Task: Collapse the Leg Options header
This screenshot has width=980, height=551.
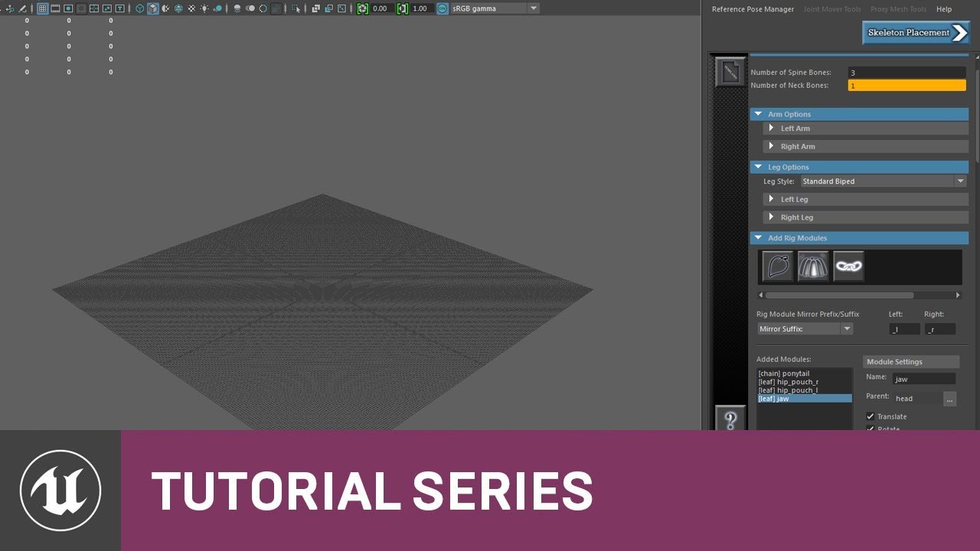Action: pos(859,167)
